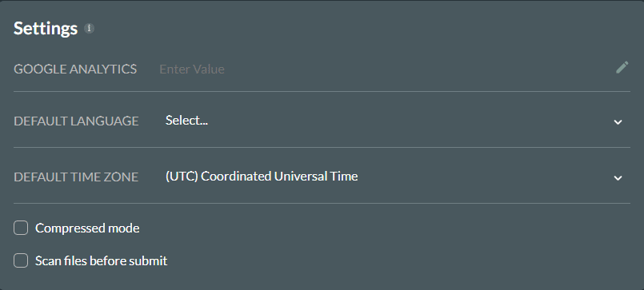Expand the Default Language chevron arrow

point(618,121)
